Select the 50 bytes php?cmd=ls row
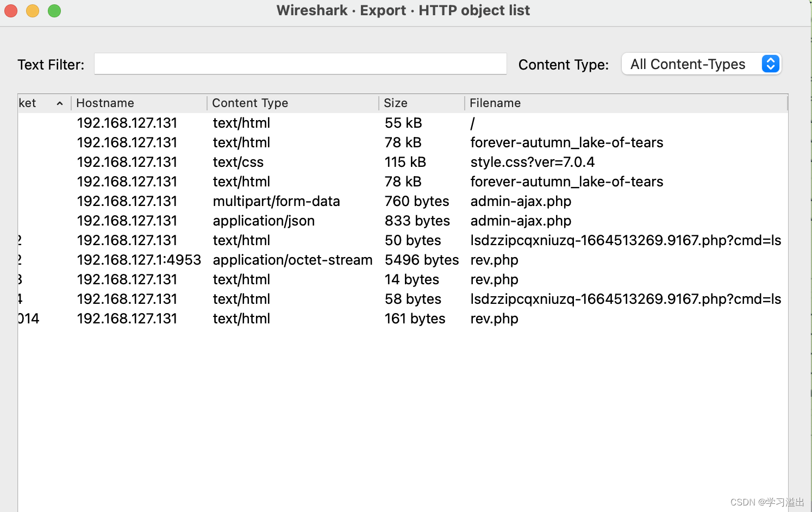Screen dimensions: 812x512 point(403,240)
